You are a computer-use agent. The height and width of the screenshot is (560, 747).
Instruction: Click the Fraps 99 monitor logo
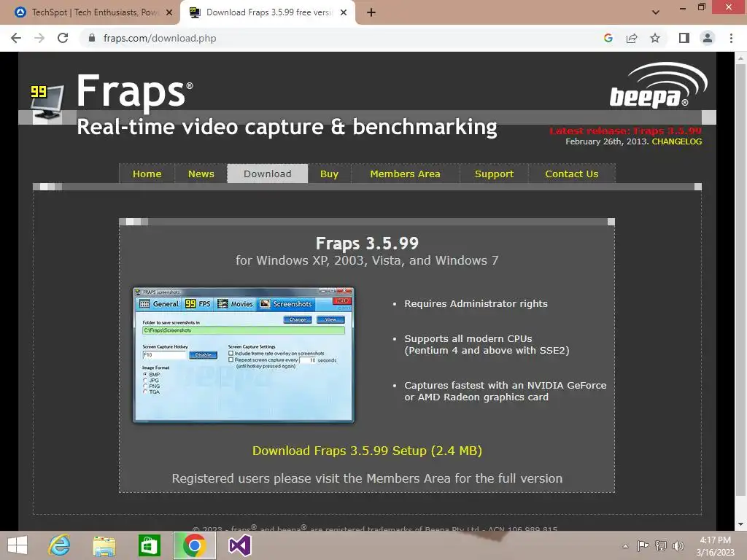[x=46, y=102]
